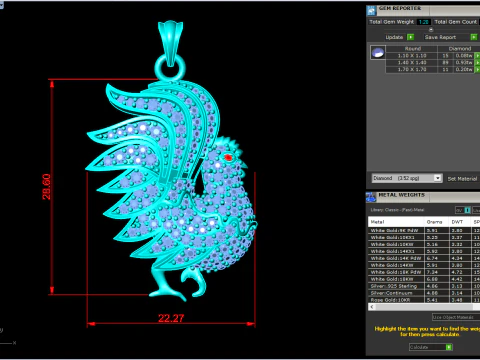Select the White Gold:10KX1 row
The image size is (480, 360).
pyautogui.click(x=424, y=237)
